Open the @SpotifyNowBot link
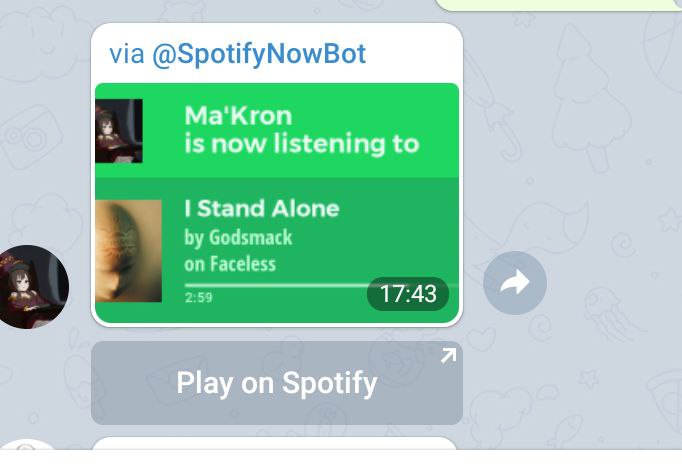The height and width of the screenshot is (467, 682). coord(259,54)
